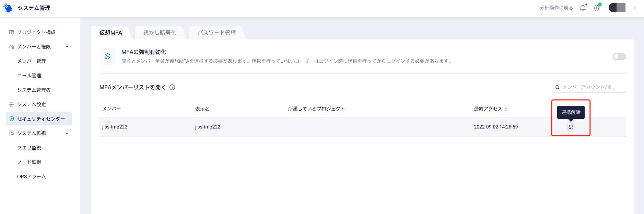Open the settings gear icon in header

point(597,8)
